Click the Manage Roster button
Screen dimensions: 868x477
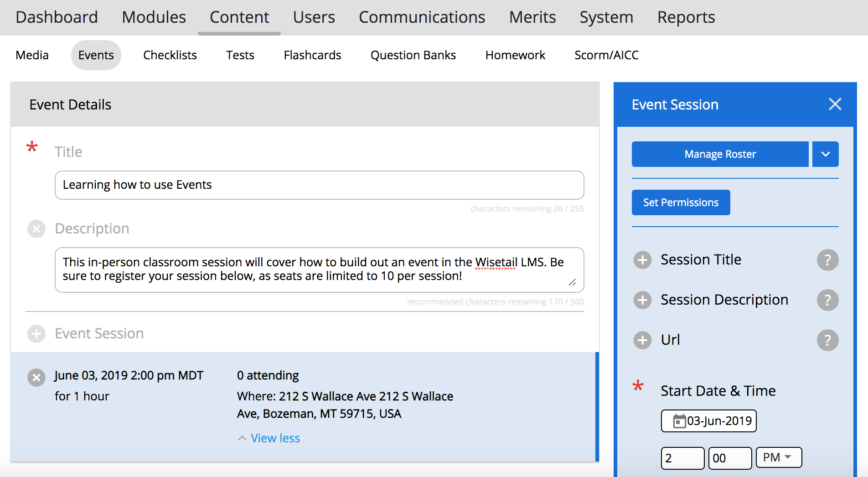(720, 154)
